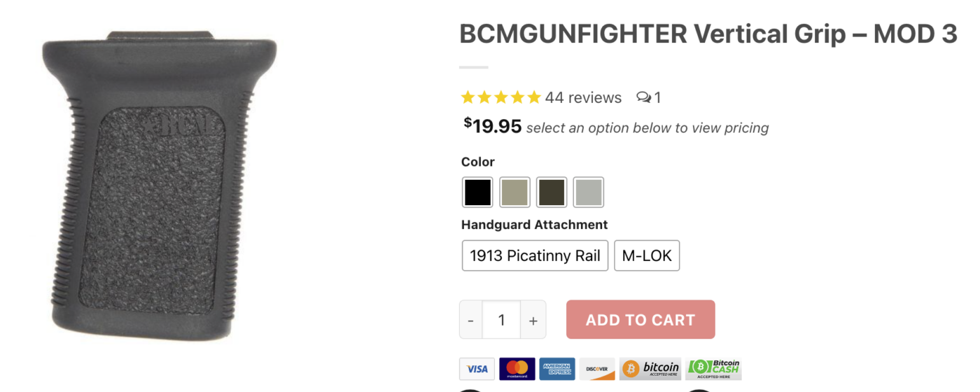Screen dimensions: 980x392
Task: Click the five-star rating icons
Action: point(501,97)
